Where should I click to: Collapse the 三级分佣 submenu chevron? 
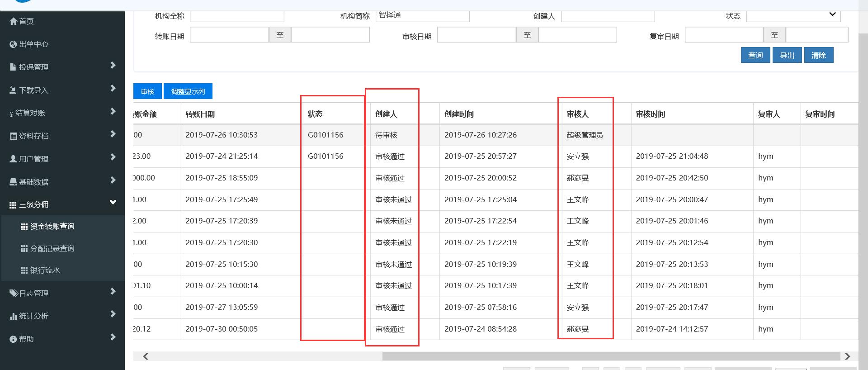[x=113, y=202]
